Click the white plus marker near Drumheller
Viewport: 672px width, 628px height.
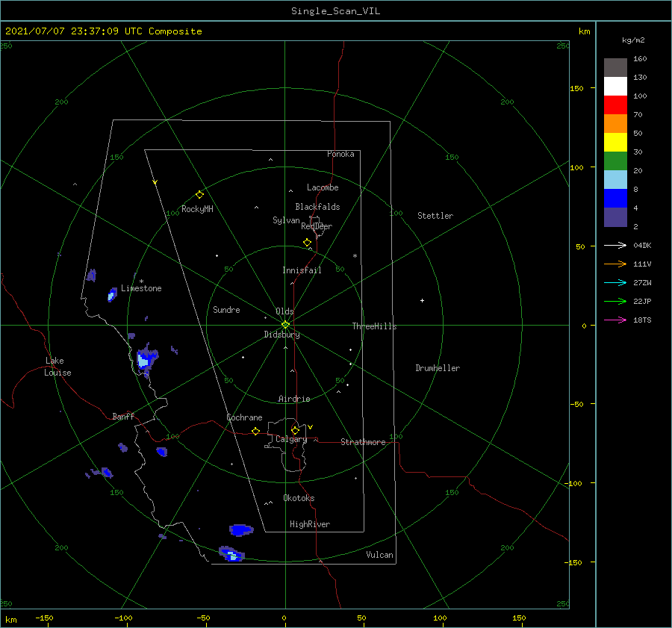click(x=422, y=300)
